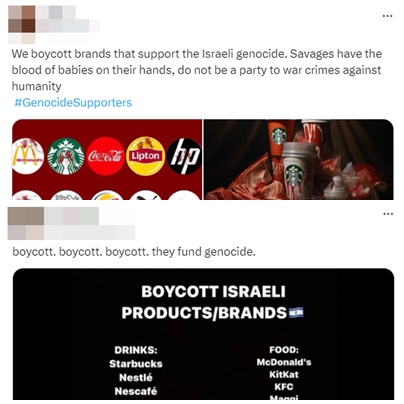This screenshot has width=404, height=404.
Task: Click the yellow Lipton logo circle
Action: coord(146,156)
